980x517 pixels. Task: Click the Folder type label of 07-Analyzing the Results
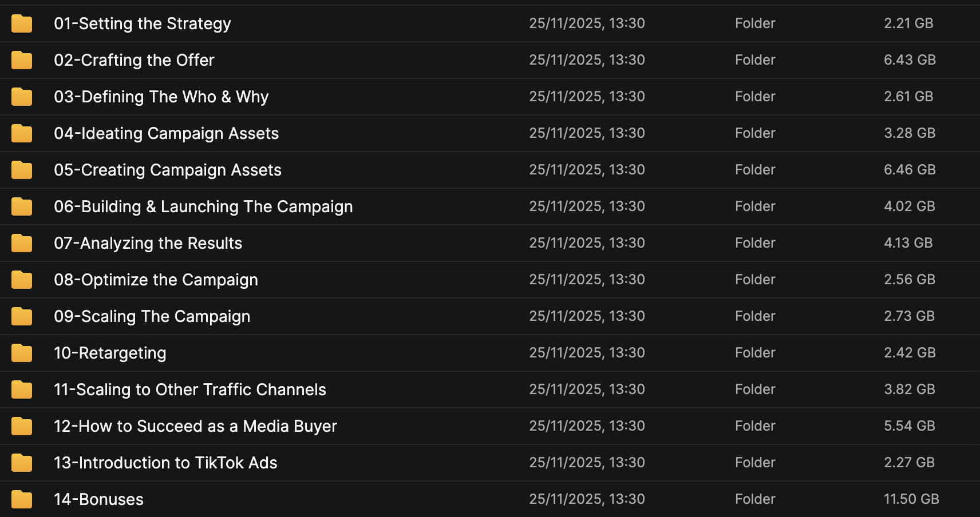point(755,243)
